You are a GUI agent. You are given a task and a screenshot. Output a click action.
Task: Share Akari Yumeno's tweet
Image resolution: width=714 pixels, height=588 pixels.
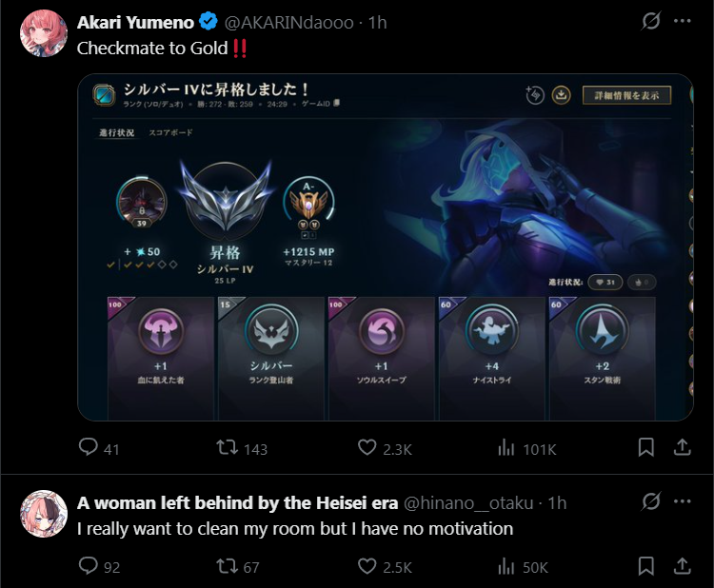682,447
